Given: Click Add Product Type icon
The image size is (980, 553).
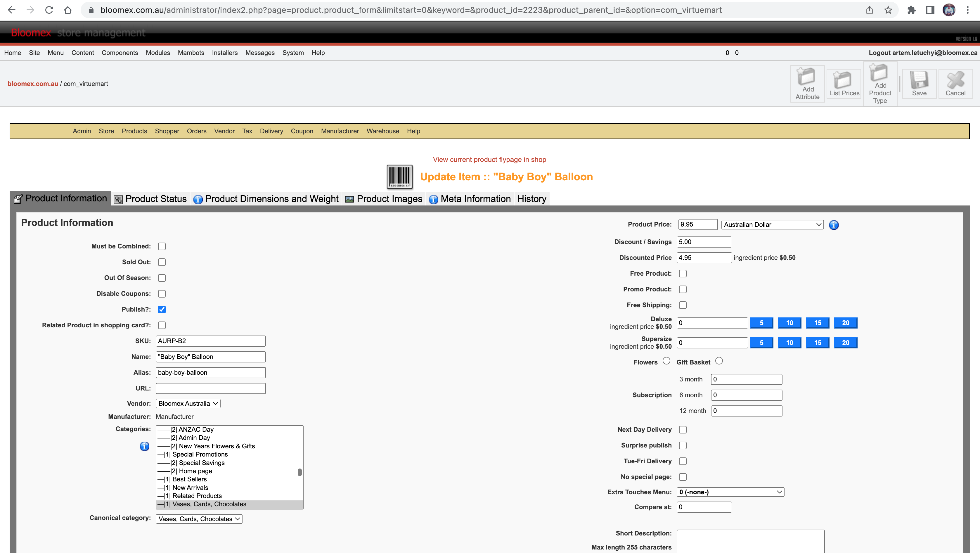Looking at the screenshot, I should tap(880, 84).
